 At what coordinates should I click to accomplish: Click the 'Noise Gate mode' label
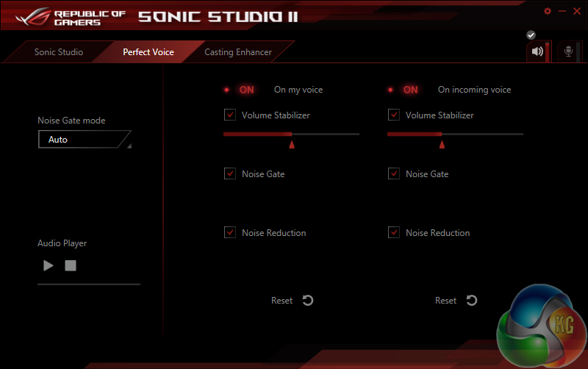coord(71,121)
